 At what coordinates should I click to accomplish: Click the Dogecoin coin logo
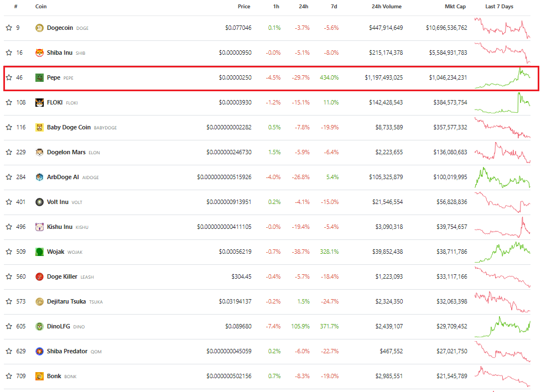(x=40, y=28)
